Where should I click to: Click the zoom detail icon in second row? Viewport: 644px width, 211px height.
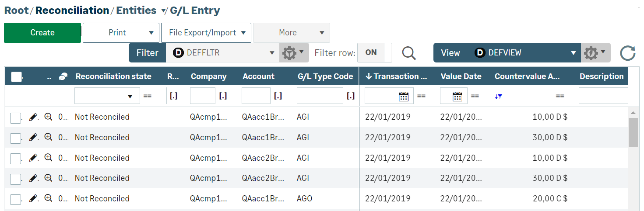(49, 137)
